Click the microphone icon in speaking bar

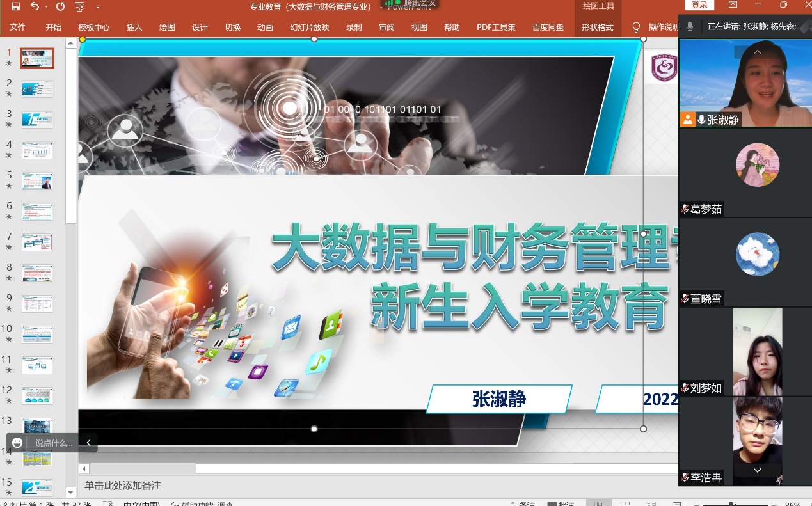(690, 26)
